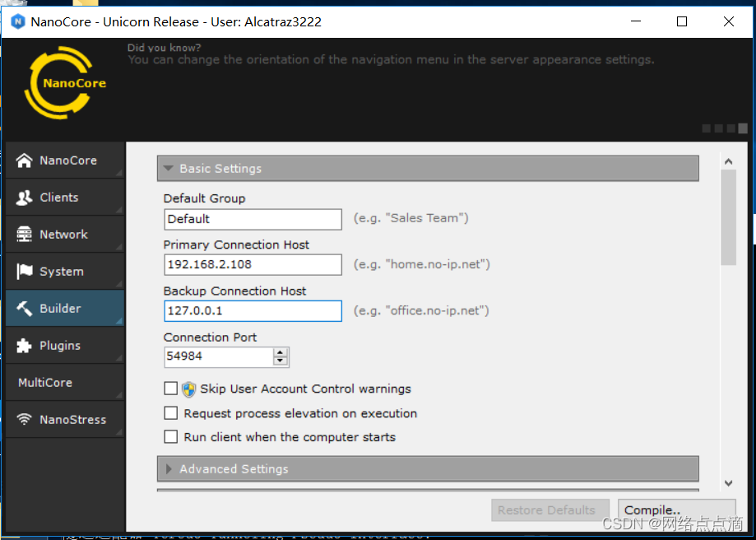Click the first tip pager square
756x540 pixels.
707,128
